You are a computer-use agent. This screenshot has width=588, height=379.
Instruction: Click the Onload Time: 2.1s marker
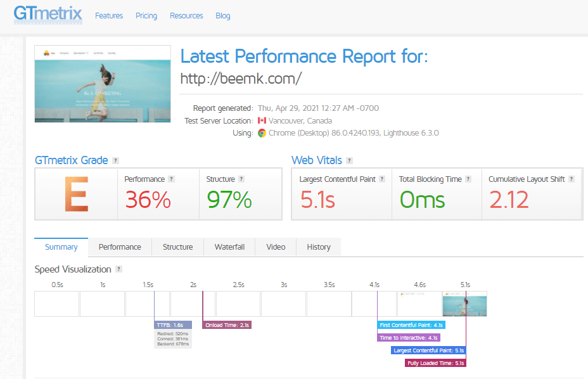227,325
